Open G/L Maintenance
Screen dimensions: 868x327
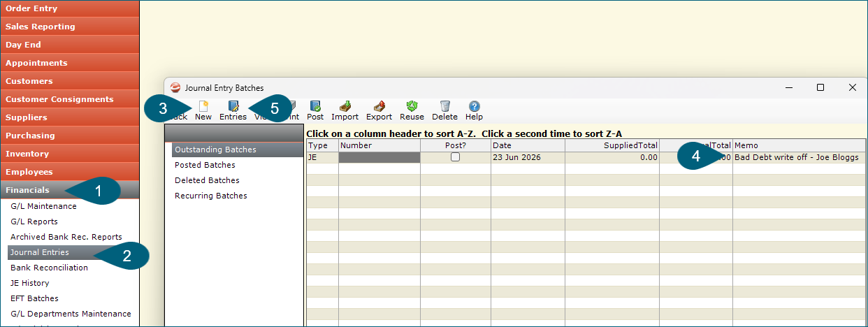[43, 206]
